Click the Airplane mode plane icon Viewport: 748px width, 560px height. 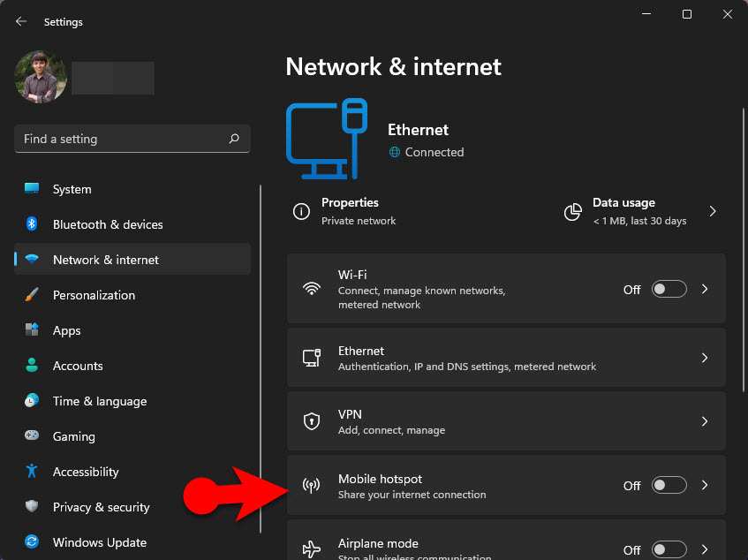(x=312, y=549)
